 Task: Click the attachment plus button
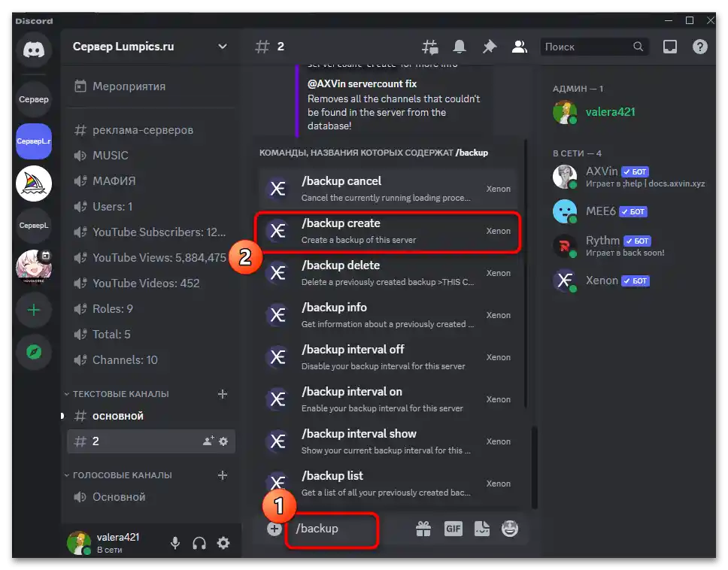point(275,529)
